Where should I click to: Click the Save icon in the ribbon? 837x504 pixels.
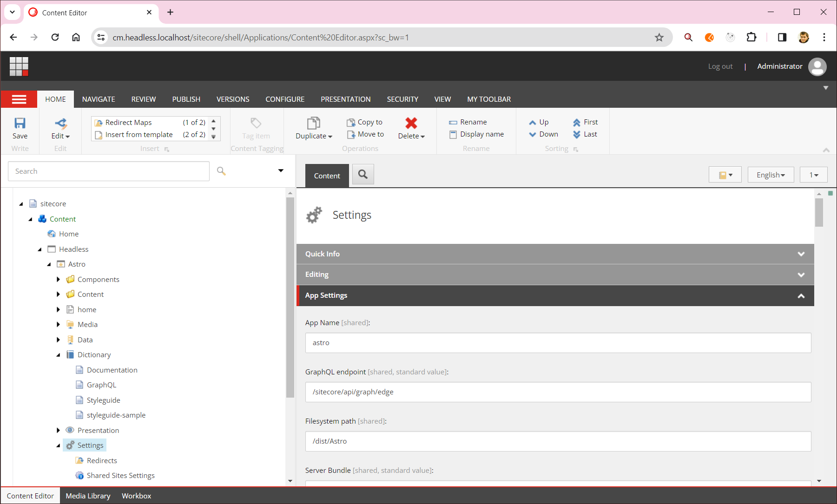pyautogui.click(x=20, y=123)
